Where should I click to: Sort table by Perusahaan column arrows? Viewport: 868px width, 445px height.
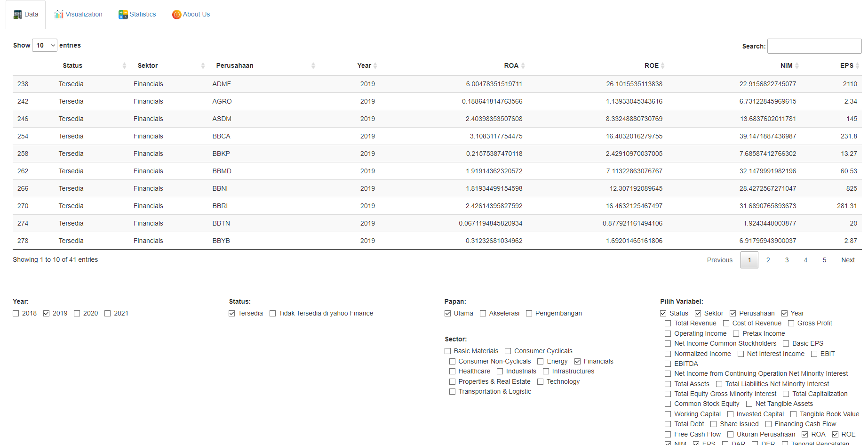[313, 66]
